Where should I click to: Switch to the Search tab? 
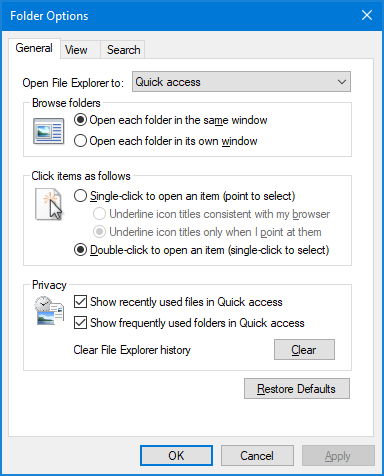123,50
